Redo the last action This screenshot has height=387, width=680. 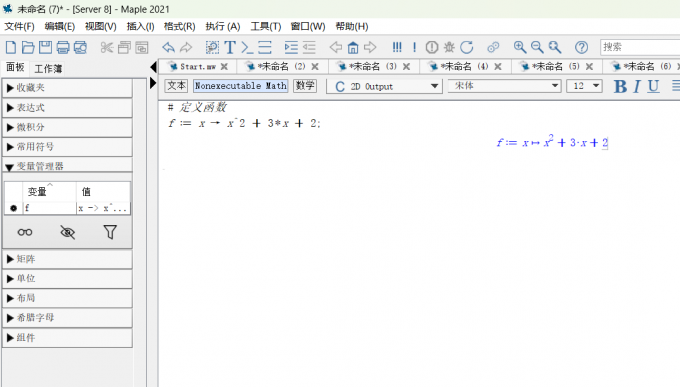click(x=186, y=47)
